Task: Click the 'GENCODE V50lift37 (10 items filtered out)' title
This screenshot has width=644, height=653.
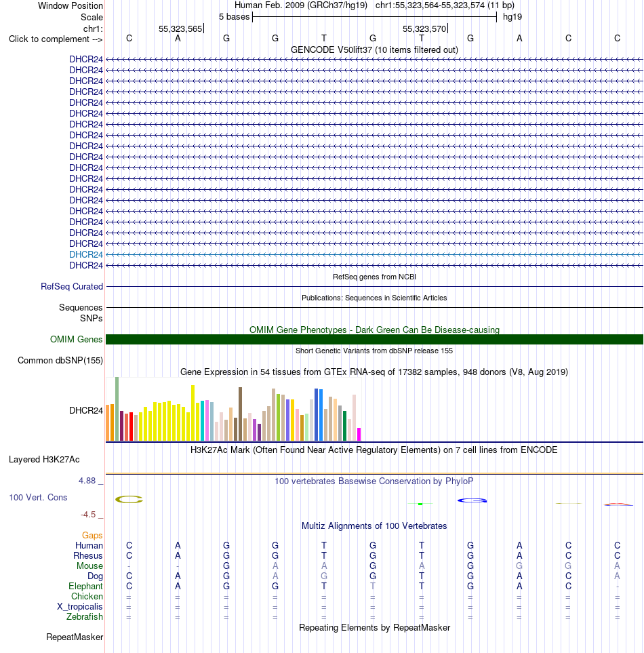Action: tap(374, 50)
